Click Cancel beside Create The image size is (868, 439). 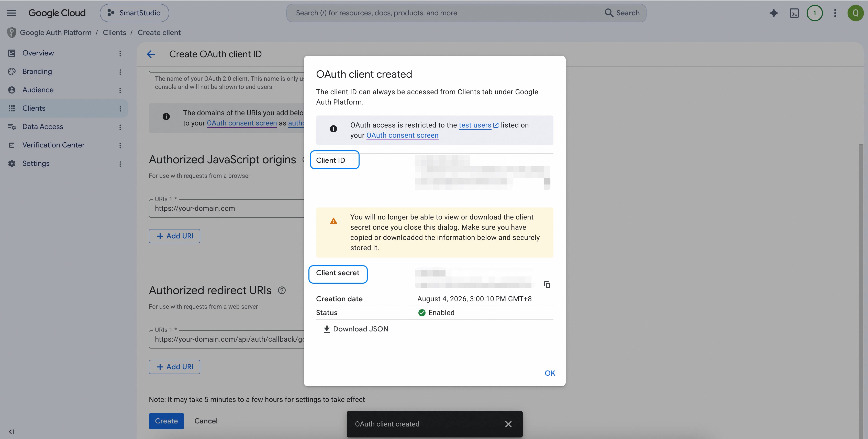point(206,421)
